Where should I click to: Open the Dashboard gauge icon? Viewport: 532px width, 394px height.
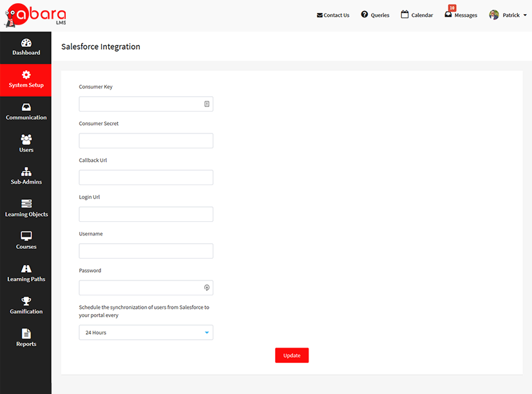tap(26, 43)
